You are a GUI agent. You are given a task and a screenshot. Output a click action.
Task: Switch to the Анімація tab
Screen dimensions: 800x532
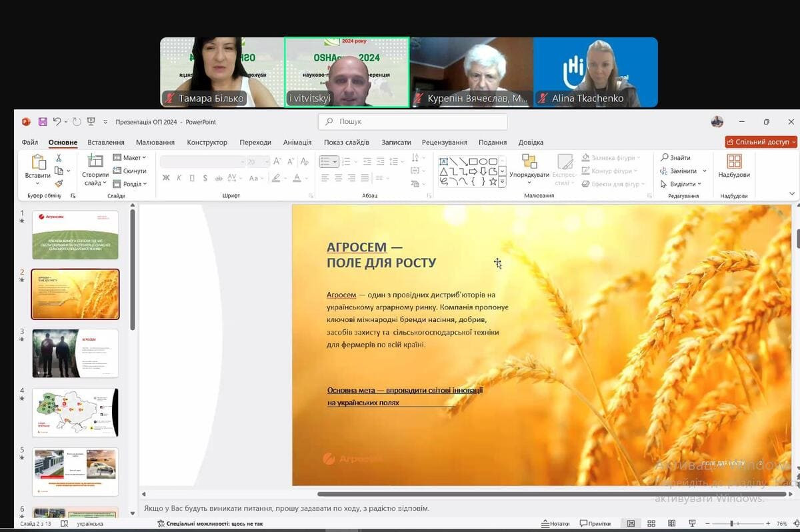coord(297,142)
